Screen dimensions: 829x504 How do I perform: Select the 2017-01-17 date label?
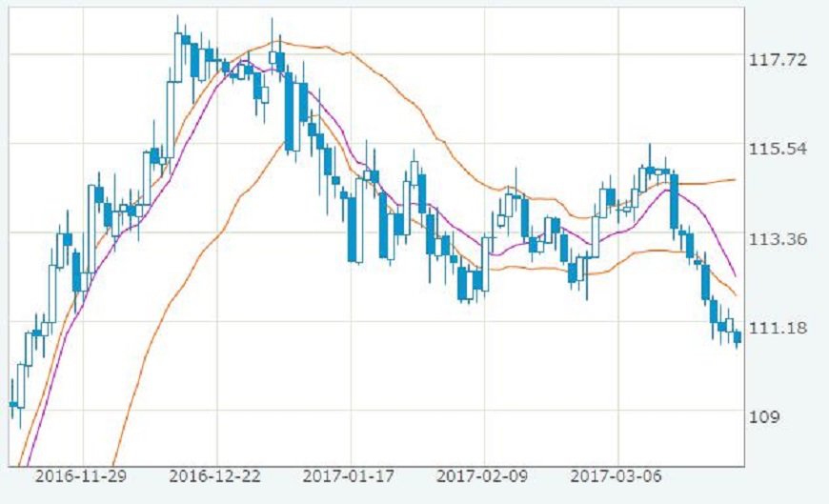coord(350,474)
